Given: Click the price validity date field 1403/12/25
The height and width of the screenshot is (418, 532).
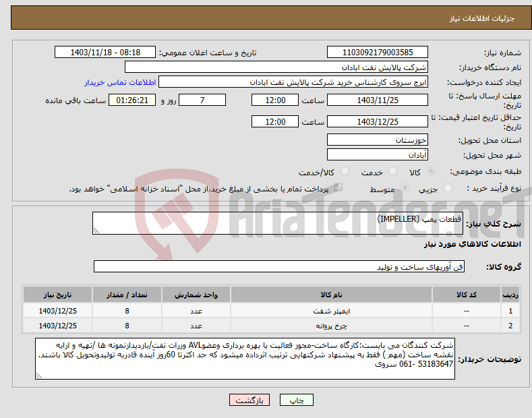Looking at the screenshot, I should [x=378, y=121].
